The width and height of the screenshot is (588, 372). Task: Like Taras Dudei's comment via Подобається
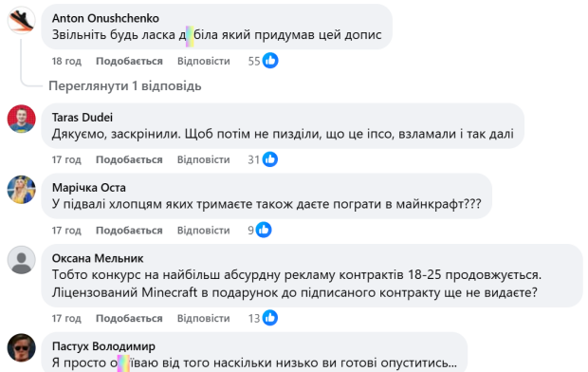tap(129, 159)
